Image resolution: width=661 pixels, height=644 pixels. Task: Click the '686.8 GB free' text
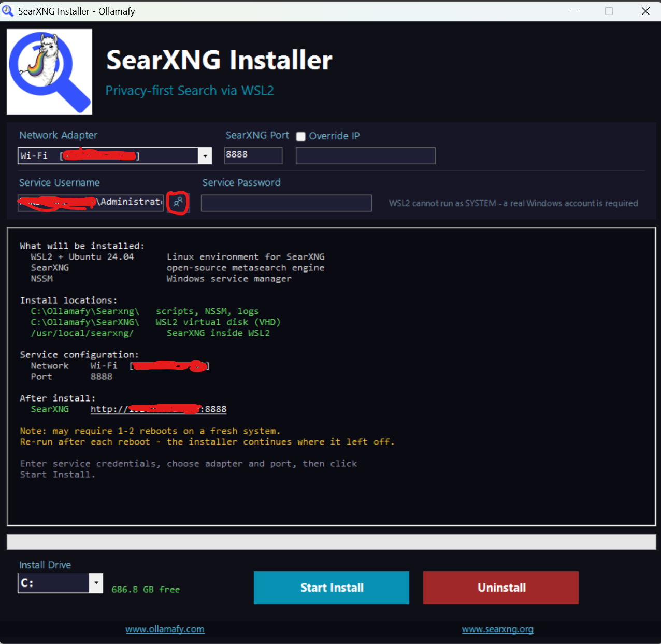[x=146, y=590]
